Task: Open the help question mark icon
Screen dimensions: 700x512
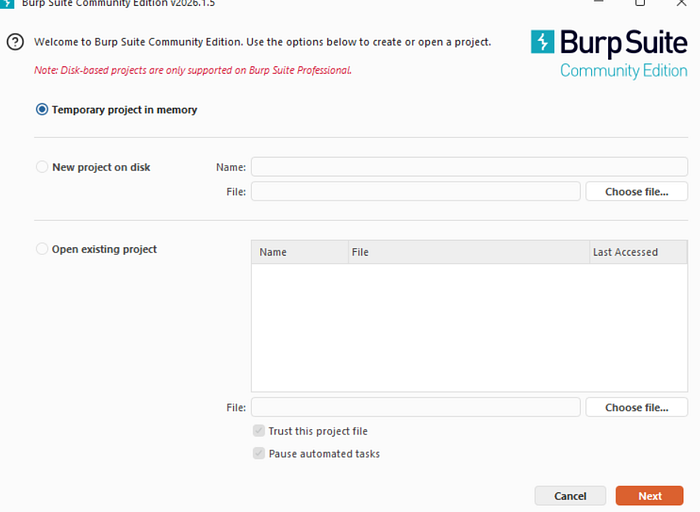Action: (x=15, y=42)
